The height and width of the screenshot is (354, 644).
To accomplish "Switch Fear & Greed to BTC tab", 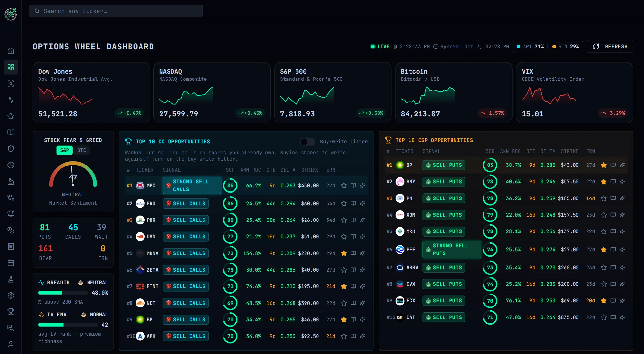I will 82,150.
